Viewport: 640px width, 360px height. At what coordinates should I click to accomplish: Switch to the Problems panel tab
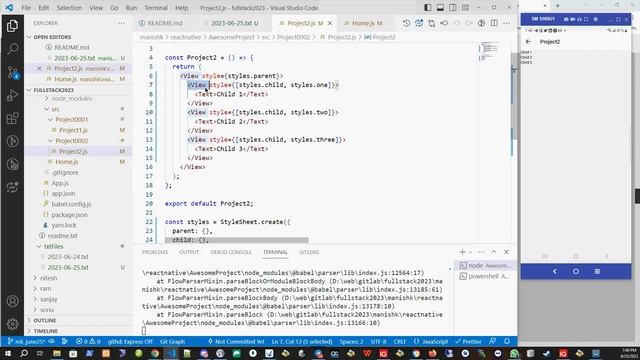[155, 252]
